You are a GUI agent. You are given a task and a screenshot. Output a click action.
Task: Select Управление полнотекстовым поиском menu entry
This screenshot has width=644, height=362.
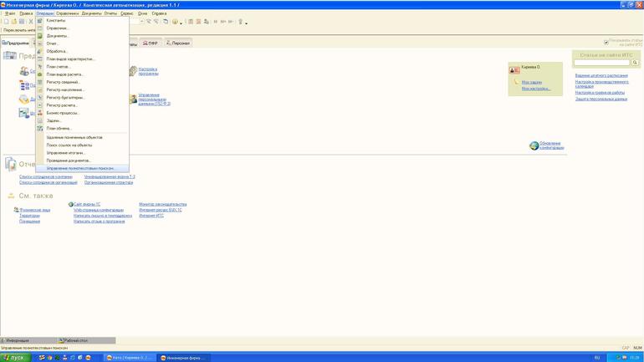(80, 168)
